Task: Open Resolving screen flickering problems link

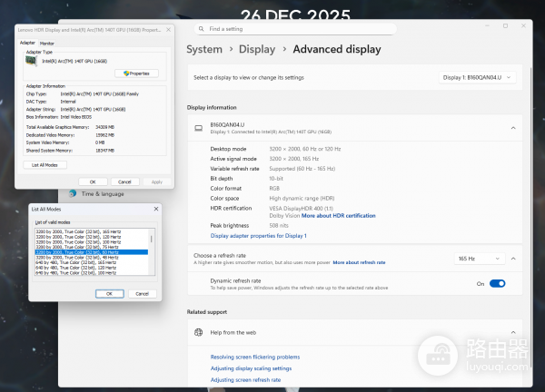Action: point(254,357)
